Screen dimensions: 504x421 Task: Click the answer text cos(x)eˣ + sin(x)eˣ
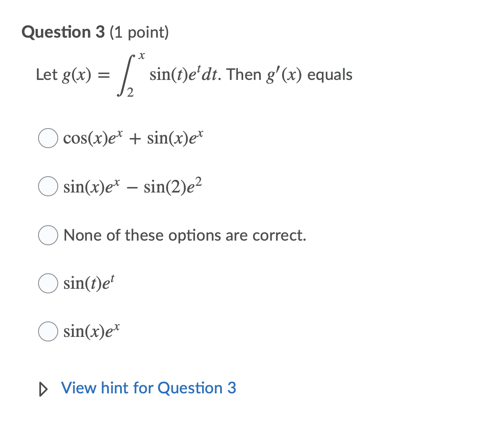[133, 137]
